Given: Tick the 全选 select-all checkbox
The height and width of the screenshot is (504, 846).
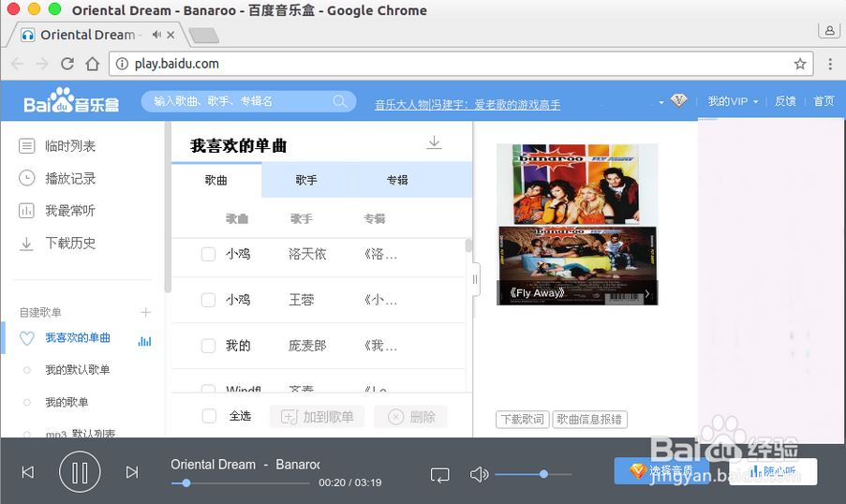Looking at the screenshot, I should tap(209, 416).
